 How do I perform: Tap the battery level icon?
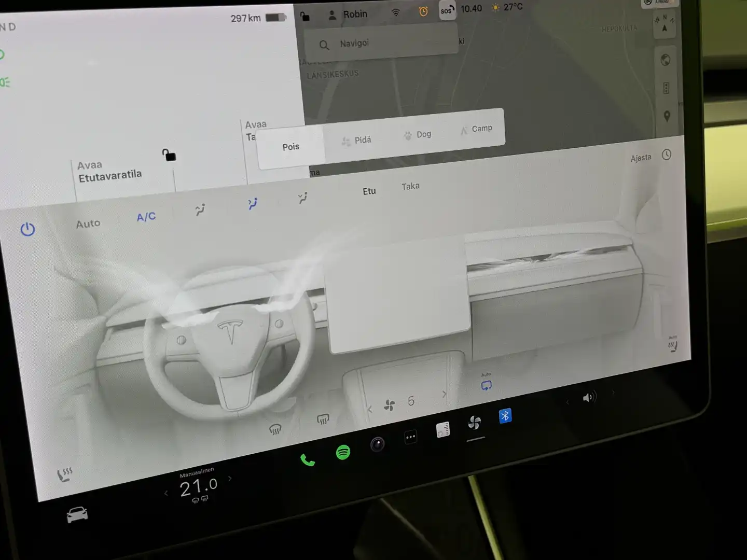point(276,18)
